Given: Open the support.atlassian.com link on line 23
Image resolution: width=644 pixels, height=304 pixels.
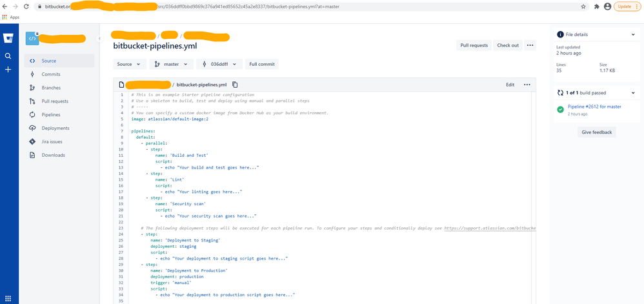Looking at the screenshot, I should [x=491, y=228].
